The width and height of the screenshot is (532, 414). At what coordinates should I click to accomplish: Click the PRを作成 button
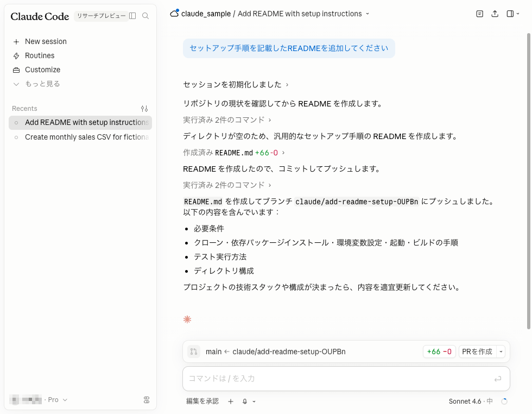click(477, 352)
